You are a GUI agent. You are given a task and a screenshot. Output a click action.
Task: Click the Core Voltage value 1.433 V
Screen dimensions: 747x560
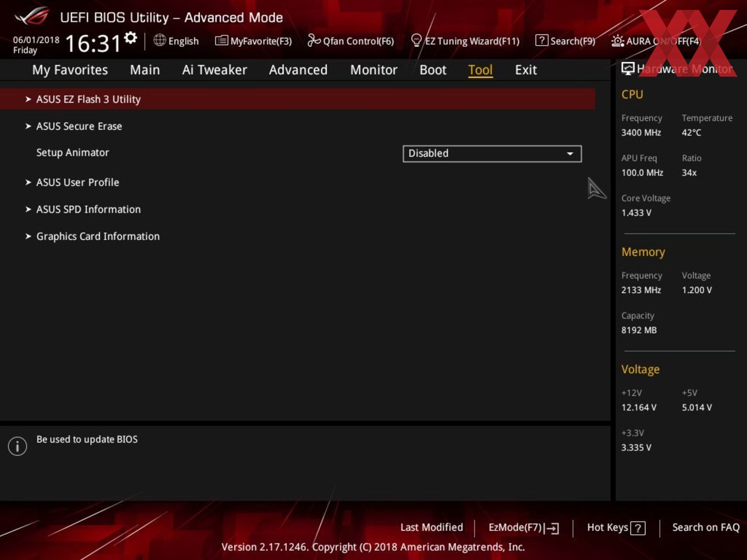click(636, 212)
